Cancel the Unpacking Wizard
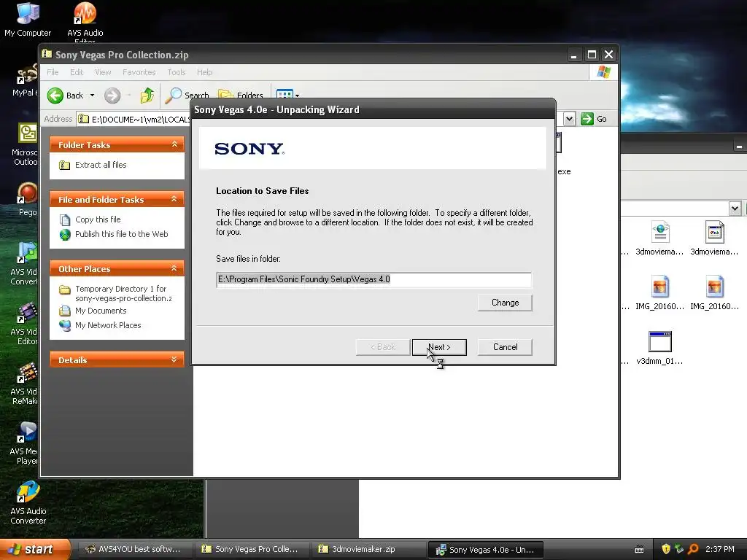 click(x=505, y=347)
